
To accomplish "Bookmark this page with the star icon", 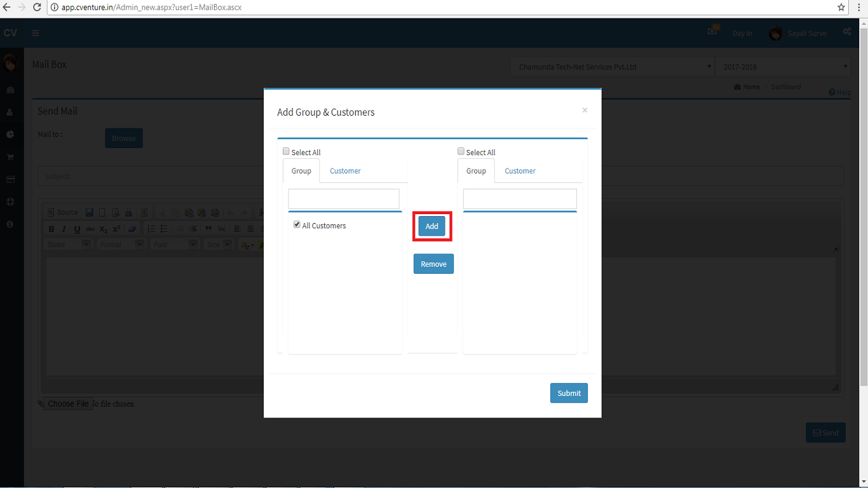I will pos(841,8).
